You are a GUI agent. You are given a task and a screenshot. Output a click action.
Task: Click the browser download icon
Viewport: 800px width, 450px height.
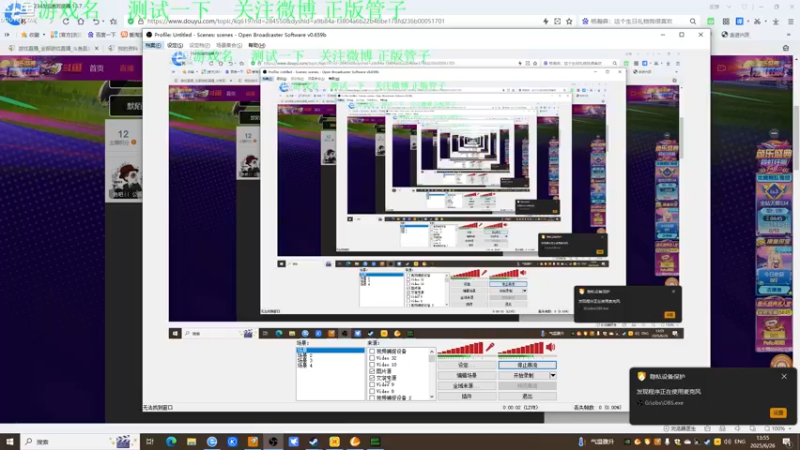[776, 21]
